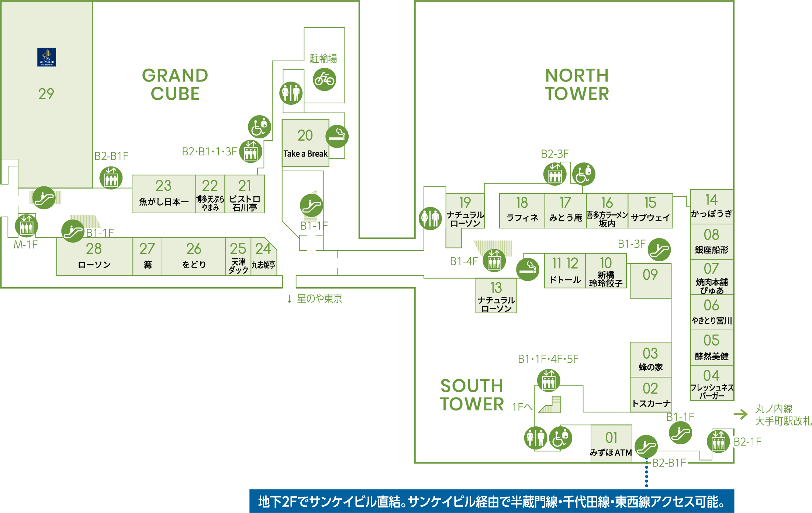812x513 pixels.
Task: Click the SPA Otemachi fitness club logo
Action: (46, 57)
